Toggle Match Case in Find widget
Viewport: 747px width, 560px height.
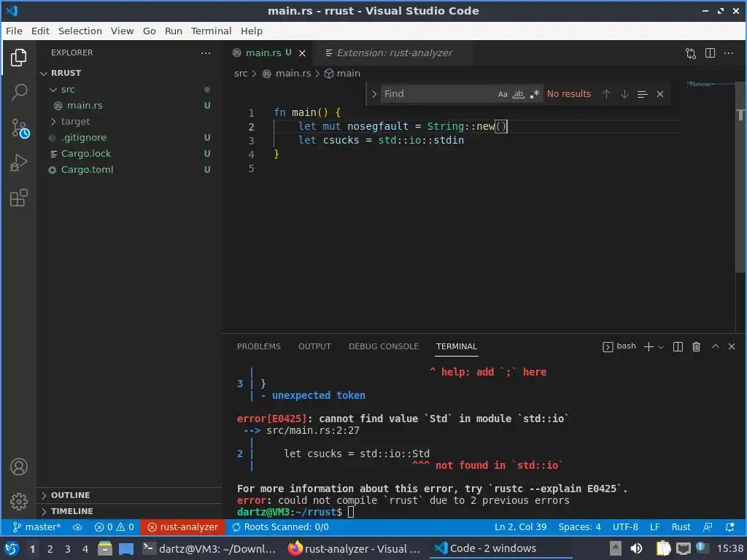click(503, 94)
